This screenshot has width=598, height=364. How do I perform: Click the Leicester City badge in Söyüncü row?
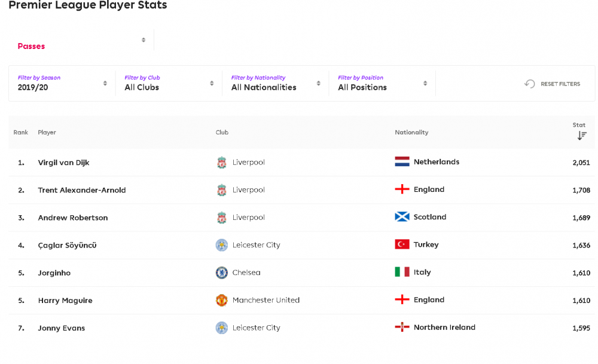coord(222,245)
